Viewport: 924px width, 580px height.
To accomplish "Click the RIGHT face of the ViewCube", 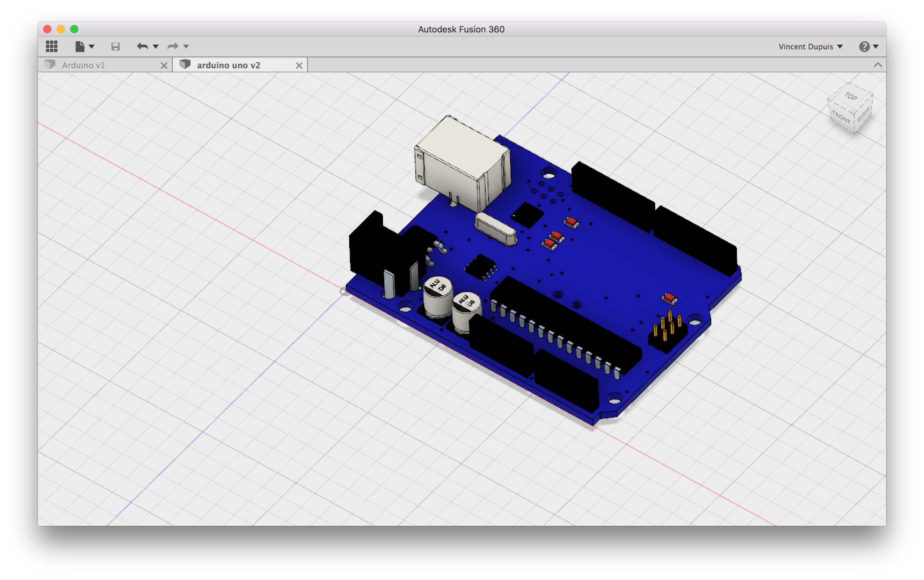I will [x=864, y=114].
